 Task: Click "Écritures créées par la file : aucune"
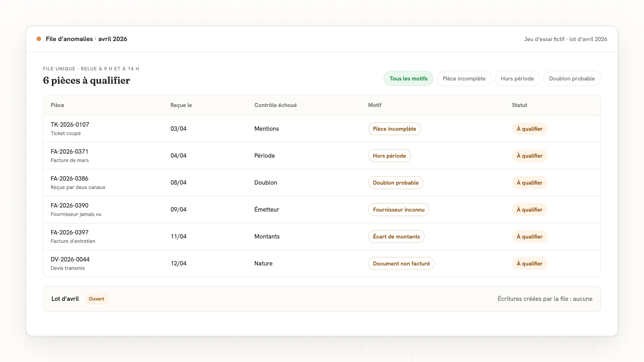tap(545, 299)
